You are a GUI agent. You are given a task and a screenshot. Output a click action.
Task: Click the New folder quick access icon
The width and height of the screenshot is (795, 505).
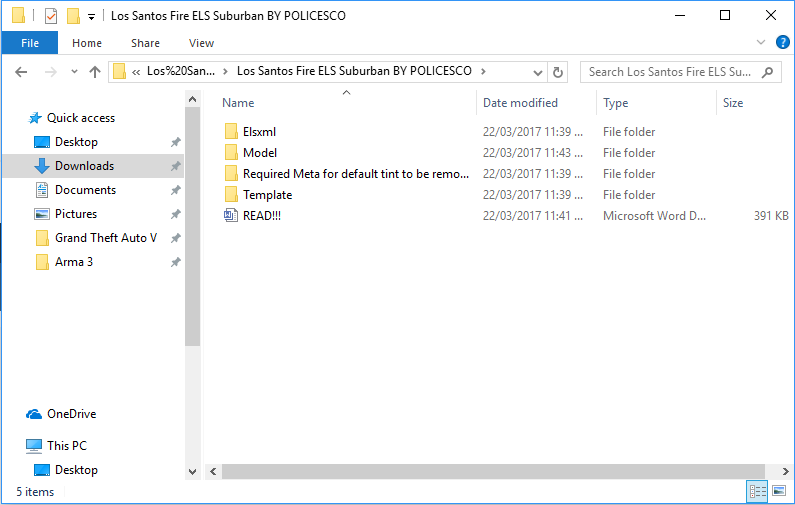coord(73,16)
